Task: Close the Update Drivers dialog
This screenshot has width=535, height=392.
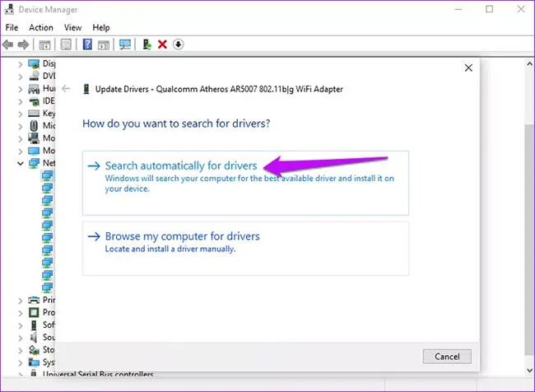Action: [x=468, y=68]
